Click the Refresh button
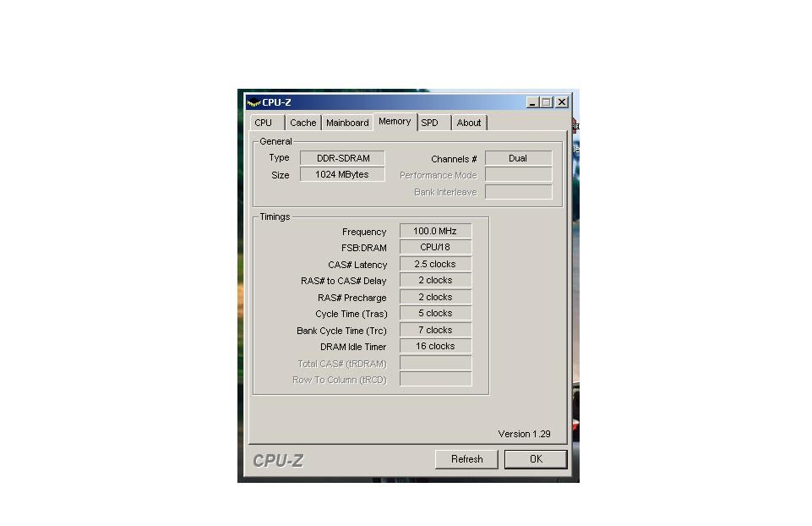This screenshot has width=812, height=526. pos(466,459)
